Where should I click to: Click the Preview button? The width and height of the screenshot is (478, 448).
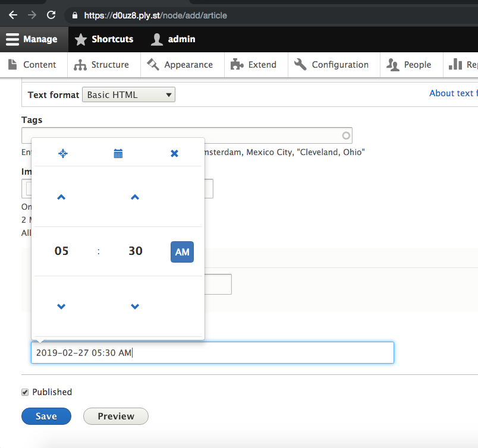point(116,417)
